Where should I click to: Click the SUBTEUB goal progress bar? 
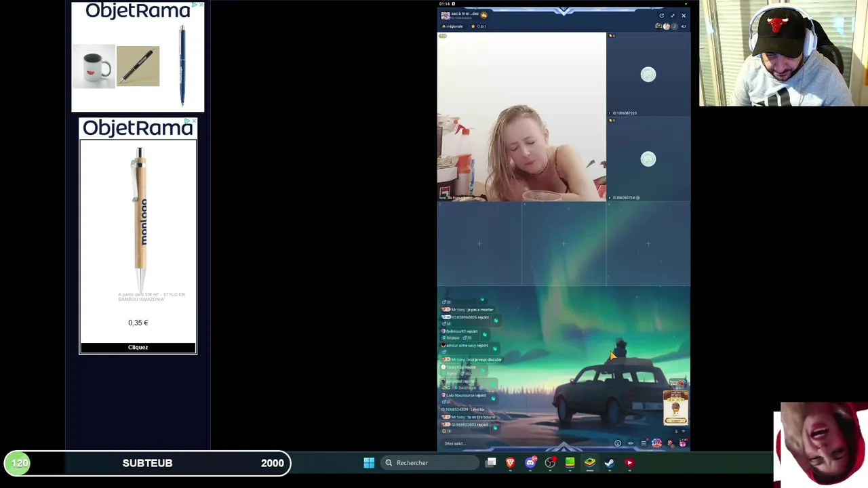click(x=148, y=463)
